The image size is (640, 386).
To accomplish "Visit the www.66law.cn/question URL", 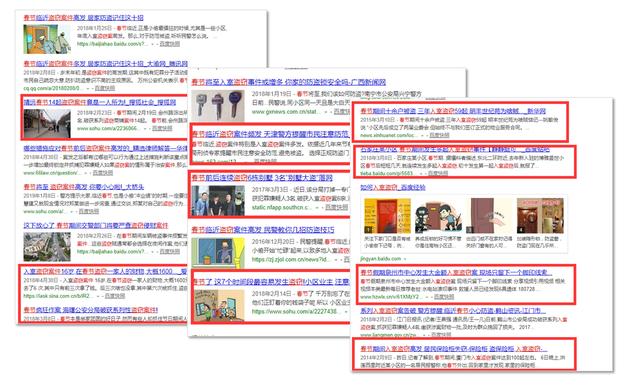I will click(x=52, y=173).
